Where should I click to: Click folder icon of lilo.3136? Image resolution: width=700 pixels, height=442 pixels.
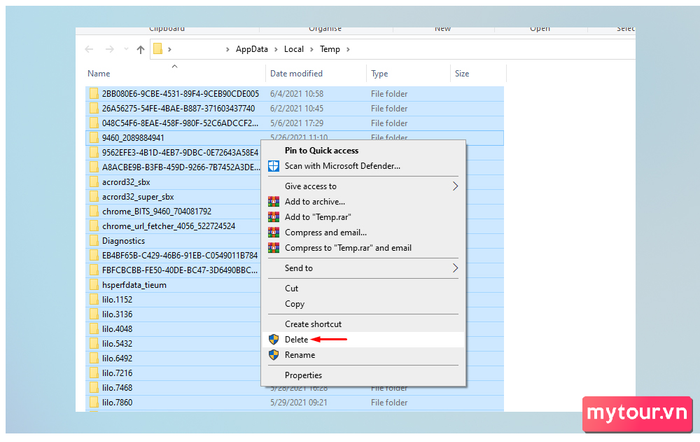click(x=94, y=314)
